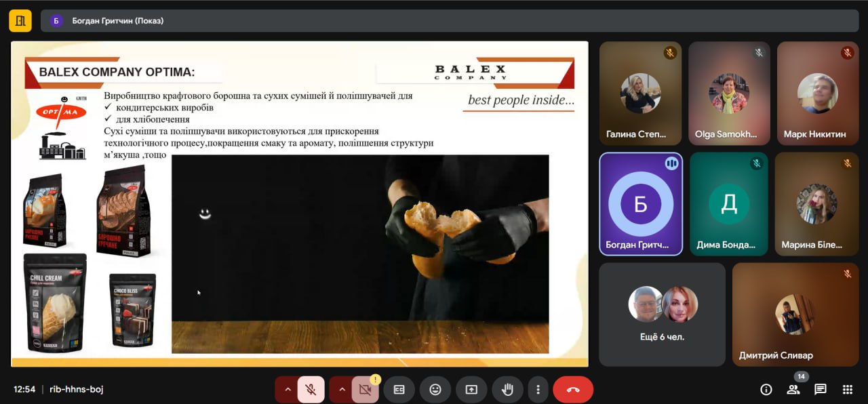Click the muted mic icon on Марк's tile

848,53
